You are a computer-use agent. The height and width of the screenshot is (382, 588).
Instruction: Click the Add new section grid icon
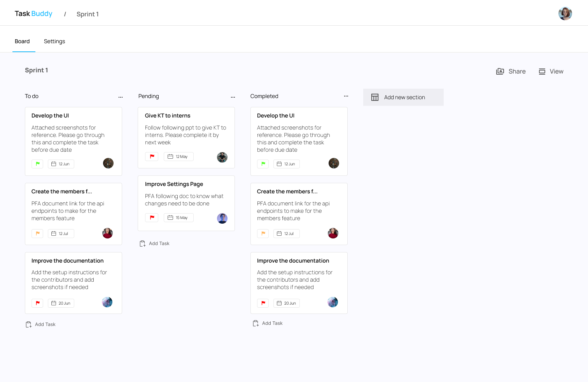click(x=374, y=97)
